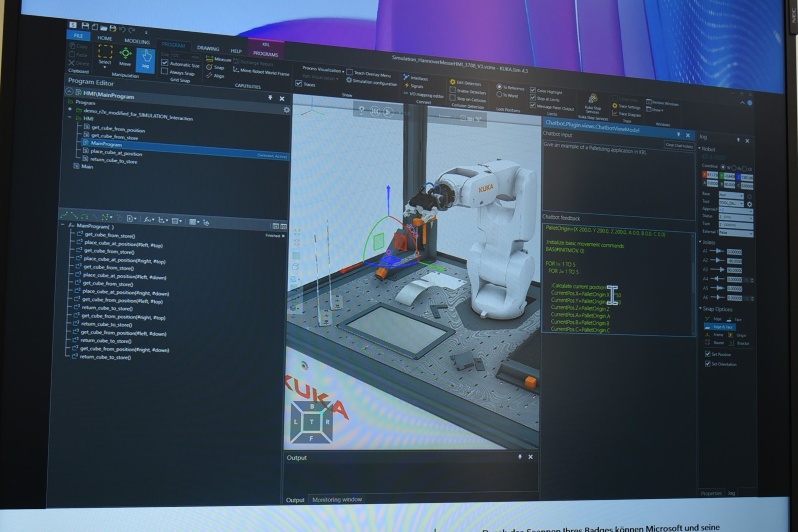Click the Undo arrow icon

pyautogui.click(x=122, y=29)
